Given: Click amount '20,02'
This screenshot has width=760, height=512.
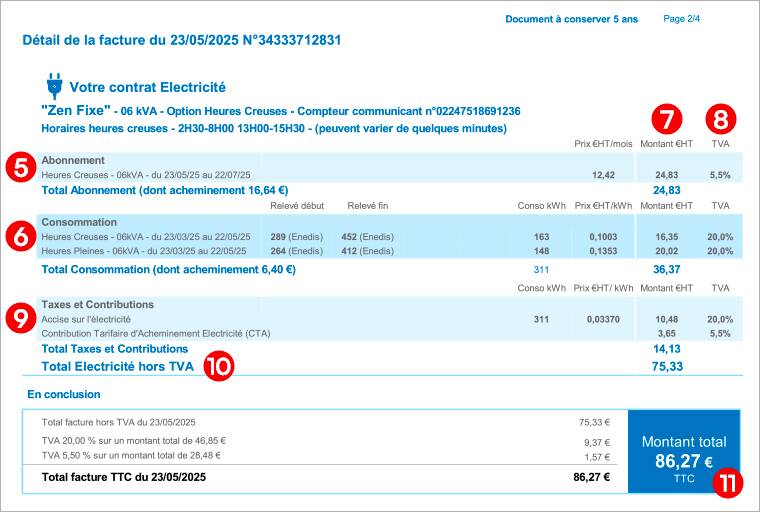Looking at the screenshot, I should tap(666, 251).
